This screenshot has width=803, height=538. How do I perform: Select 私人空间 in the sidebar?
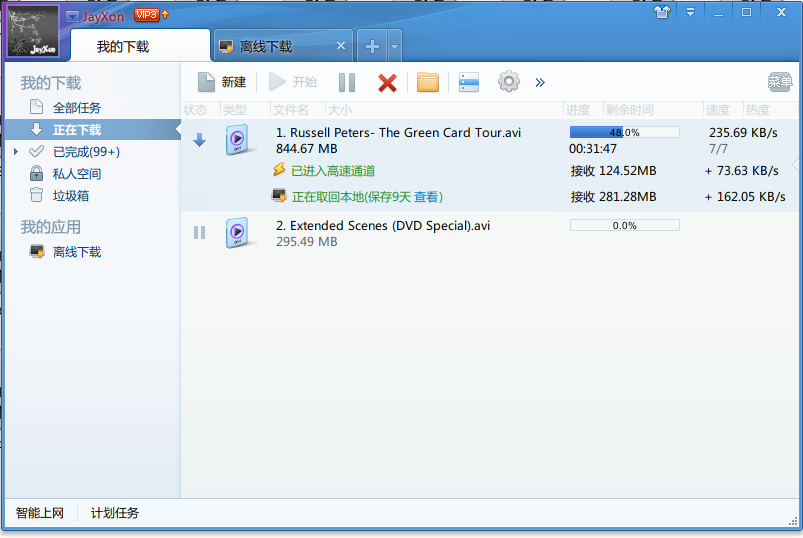(76, 174)
